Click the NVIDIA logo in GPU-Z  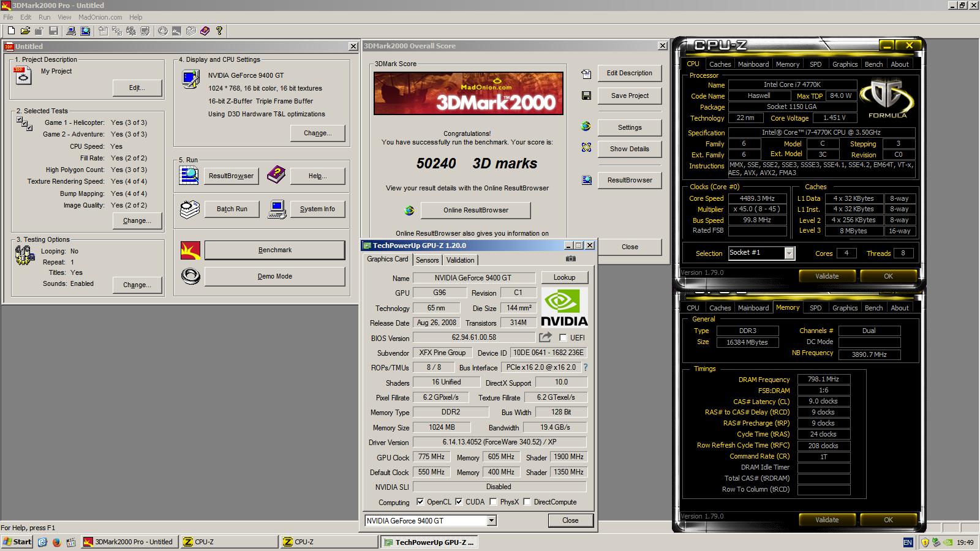564,307
